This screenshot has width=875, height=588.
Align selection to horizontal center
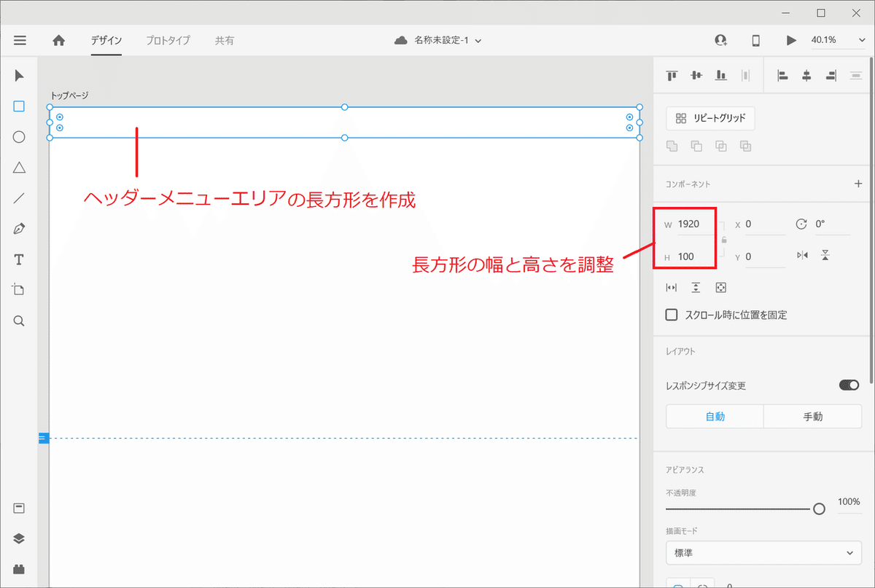806,75
